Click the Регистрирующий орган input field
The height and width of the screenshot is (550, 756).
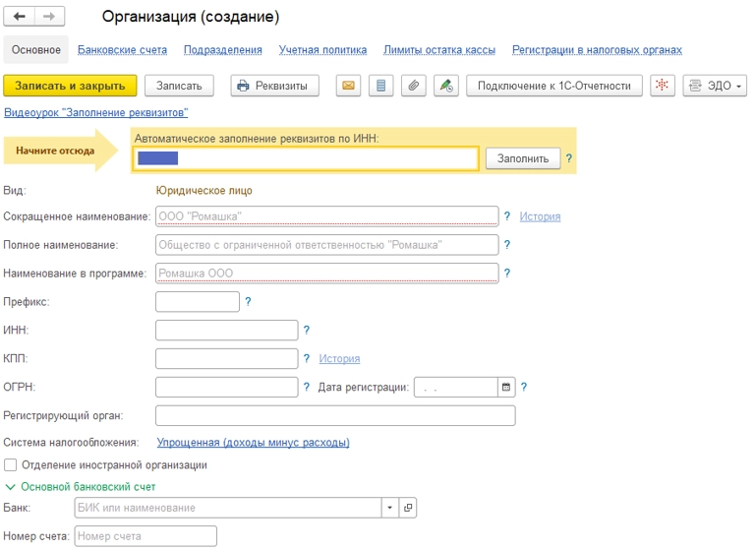click(335, 415)
